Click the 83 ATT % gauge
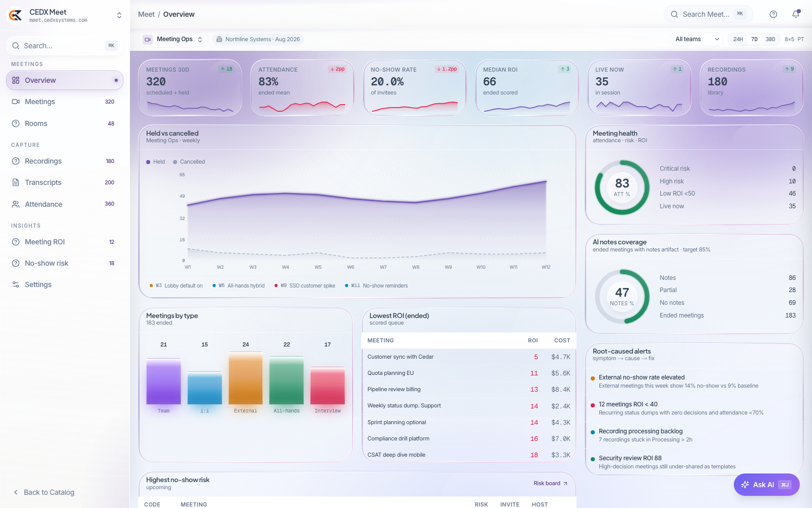The height and width of the screenshot is (508, 812). click(x=622, y=187)
